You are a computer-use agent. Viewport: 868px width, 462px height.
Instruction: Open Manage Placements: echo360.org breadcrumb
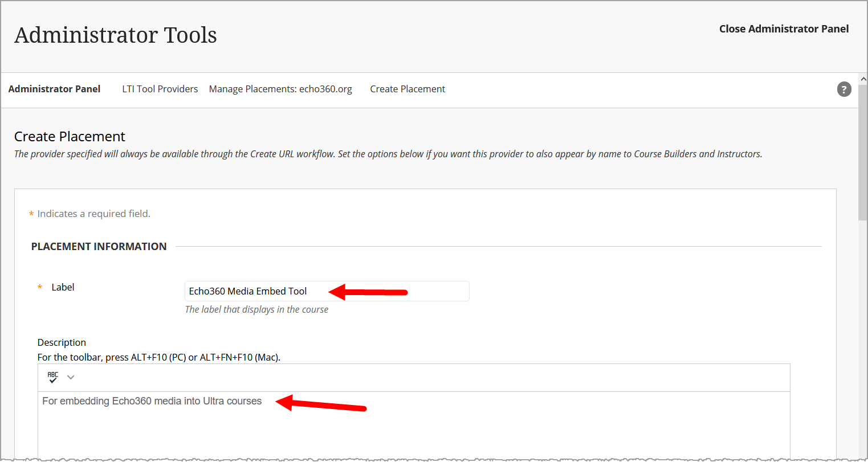(x=280, y=89)
